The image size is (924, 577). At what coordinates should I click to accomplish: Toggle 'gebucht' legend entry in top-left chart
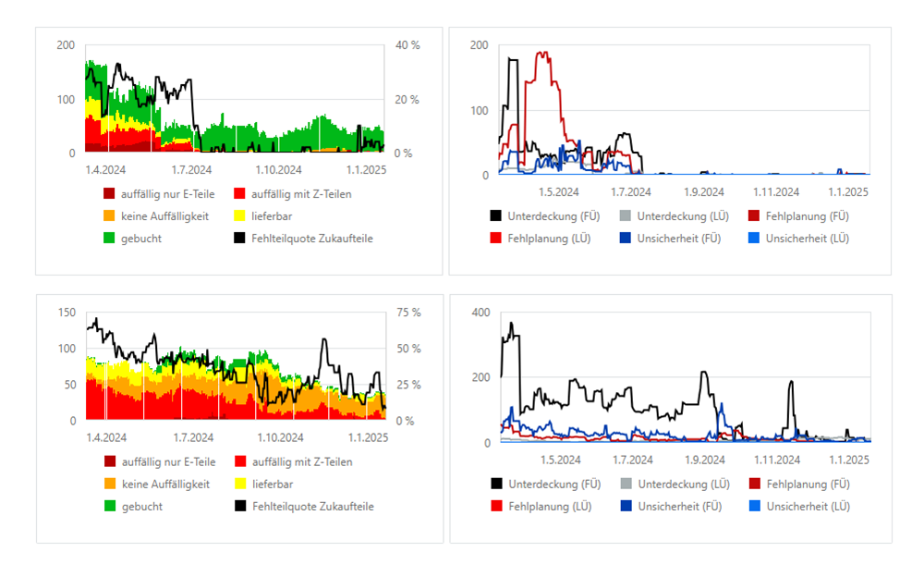pos(140,239)
